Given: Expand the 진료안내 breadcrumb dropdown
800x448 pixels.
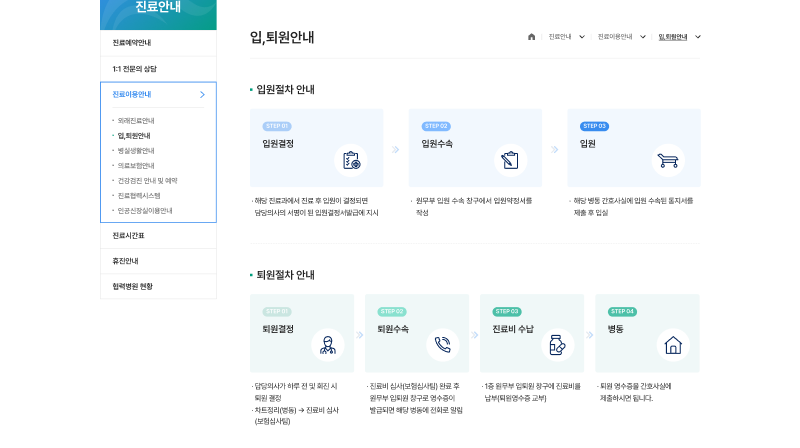Looking at the screenshot, I should point(582,37).
